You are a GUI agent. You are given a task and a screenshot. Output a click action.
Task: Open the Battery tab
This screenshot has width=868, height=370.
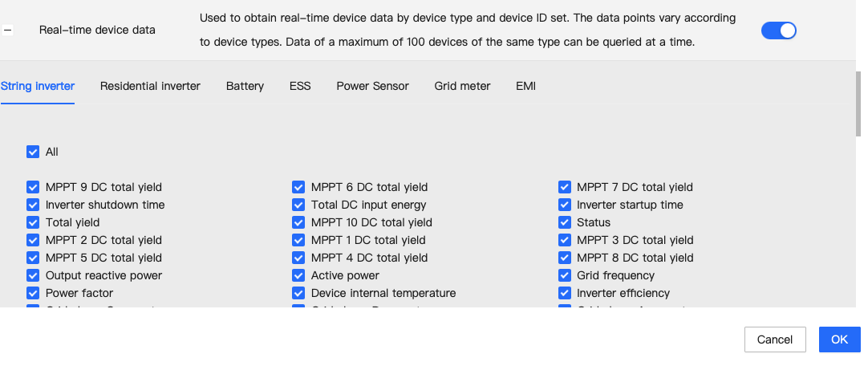(x=245, y=86)
